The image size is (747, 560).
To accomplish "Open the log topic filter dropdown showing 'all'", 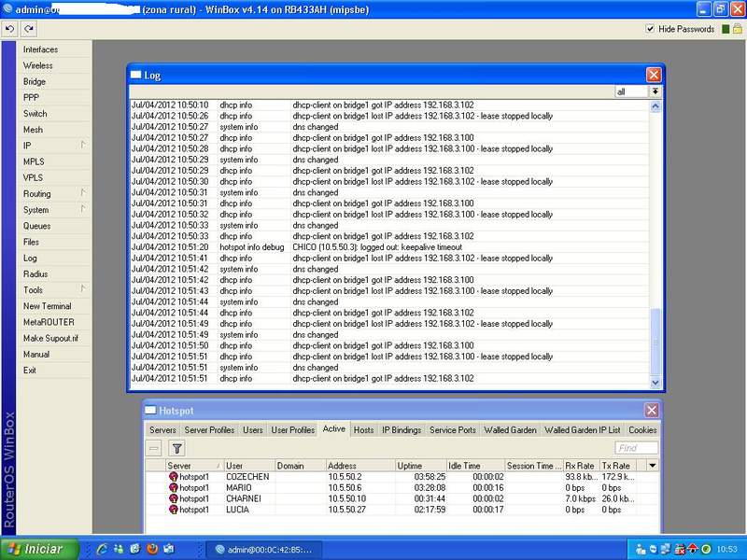I will point(655,91).
